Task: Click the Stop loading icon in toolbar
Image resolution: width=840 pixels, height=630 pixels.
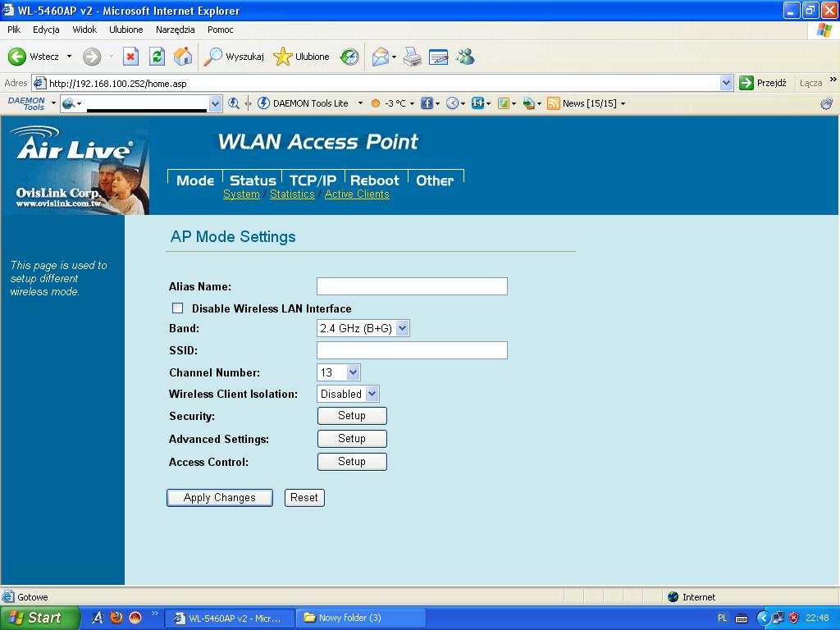Action: pos(130,57)
